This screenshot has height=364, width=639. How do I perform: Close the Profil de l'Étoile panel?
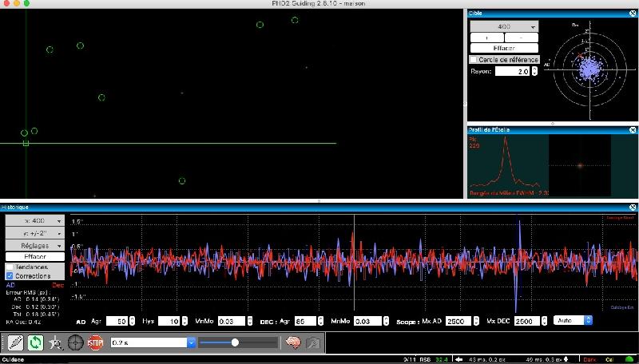click(633, 129)
